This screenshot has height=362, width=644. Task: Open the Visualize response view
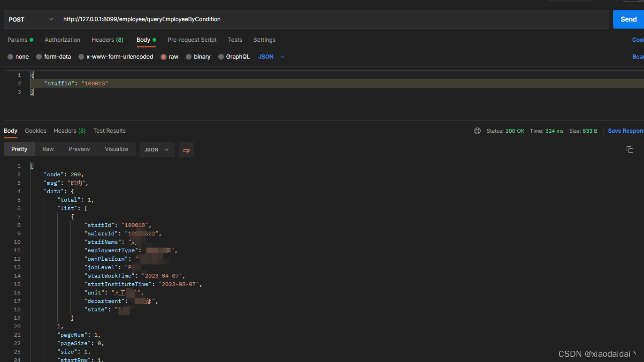[x=117, y=149]
